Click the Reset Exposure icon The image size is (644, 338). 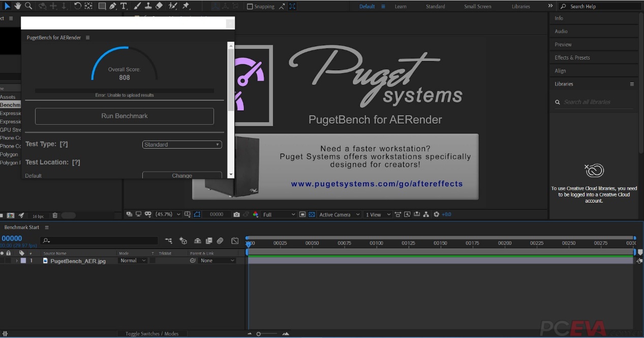tap(436, 215)
